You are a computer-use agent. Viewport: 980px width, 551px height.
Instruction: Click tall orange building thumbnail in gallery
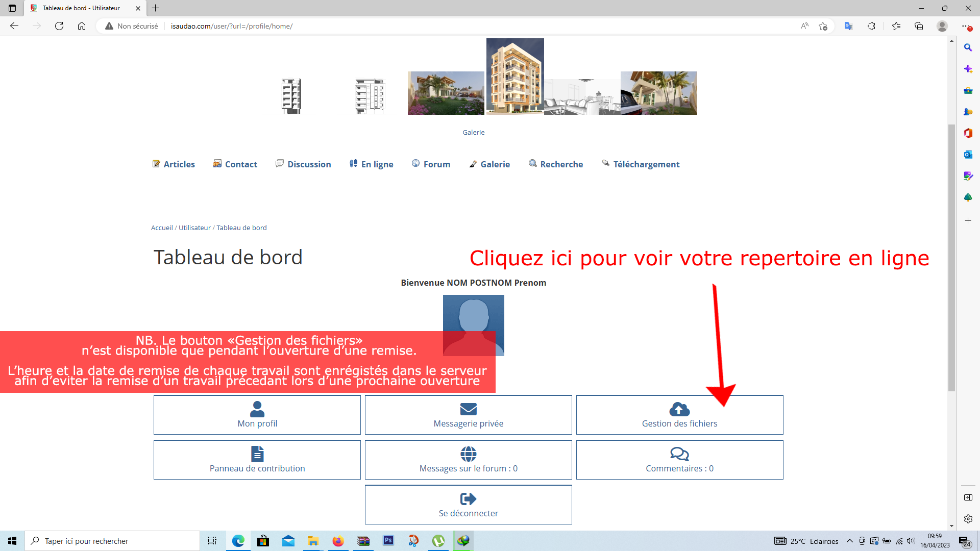coord(514,77)
